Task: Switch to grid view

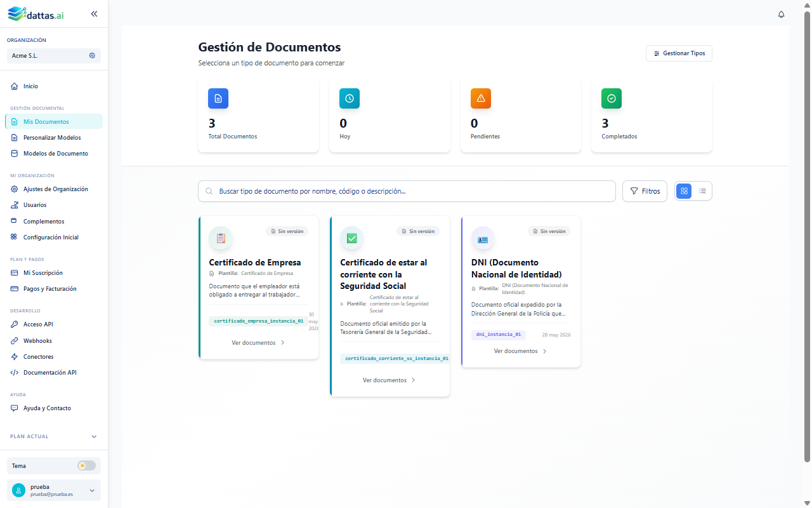Action: 684,190
